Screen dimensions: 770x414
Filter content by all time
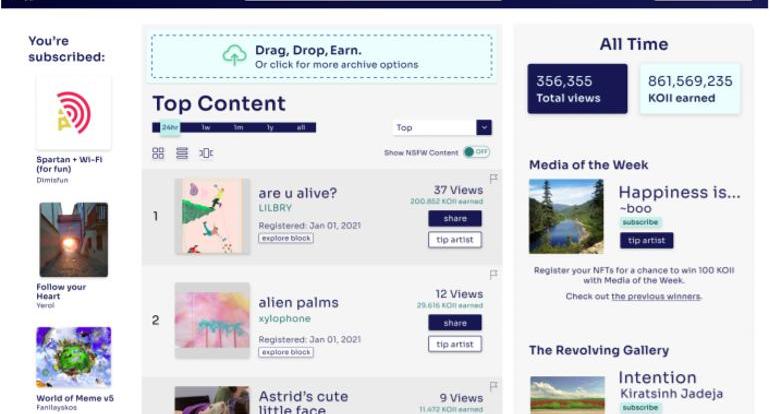pos(301,128)
